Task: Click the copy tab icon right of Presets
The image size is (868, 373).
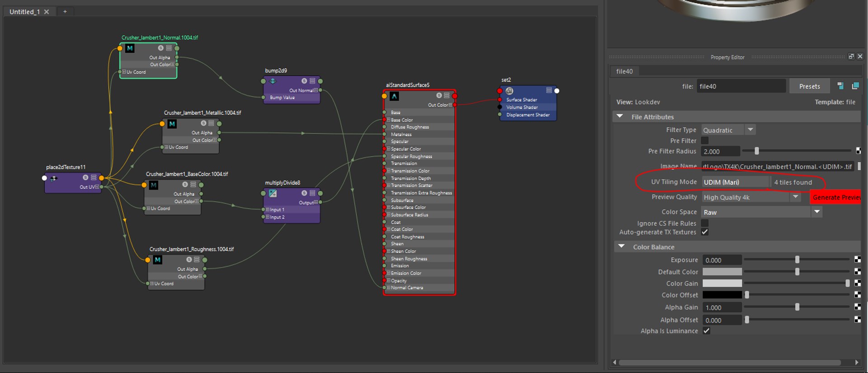Action: pos(855,86)
